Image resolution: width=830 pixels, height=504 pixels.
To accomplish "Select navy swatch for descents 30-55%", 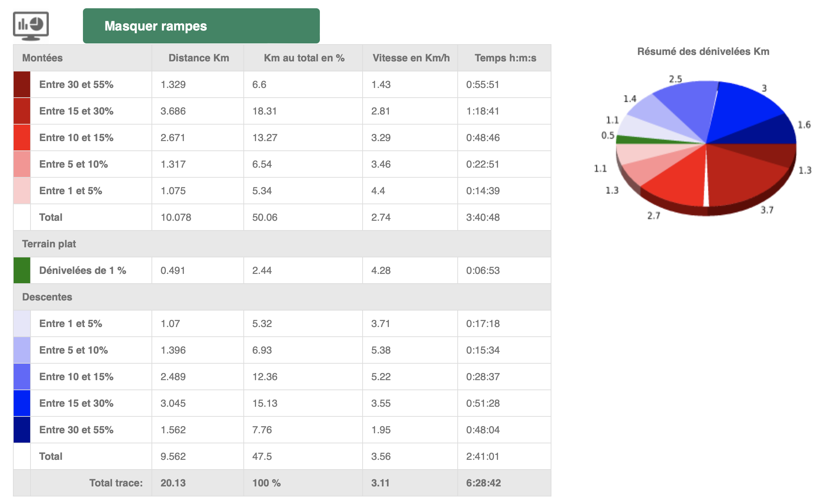I will tap(22, 430).
